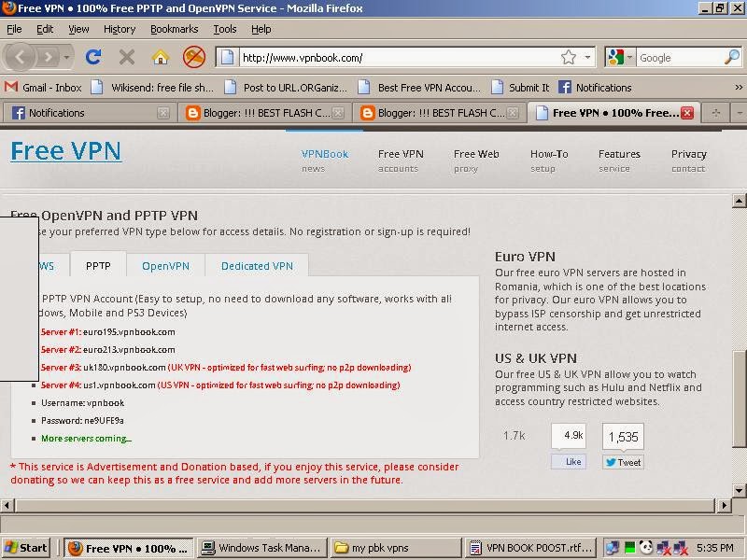Reload the current page
Viewport: 747px width, 560px height.
(93, 58)
